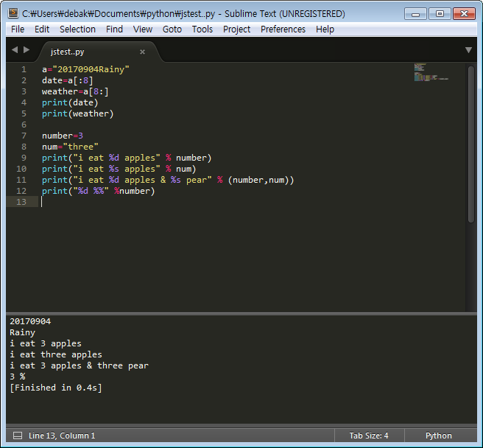Click output "i eat 3 apples & three pear"
Image resolution: width=483 pixels, height=448 pixels.
tap(80, 365)
